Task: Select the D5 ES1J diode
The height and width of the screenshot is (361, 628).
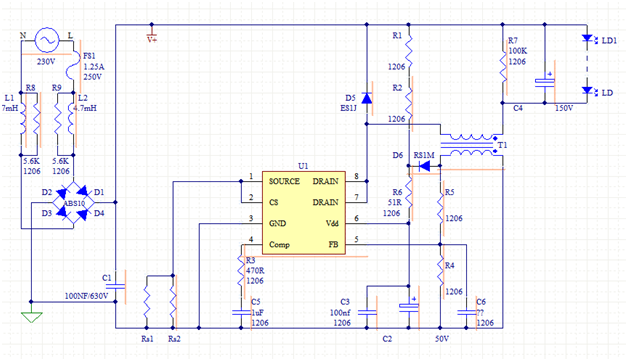Action: (x=366, y=98)
